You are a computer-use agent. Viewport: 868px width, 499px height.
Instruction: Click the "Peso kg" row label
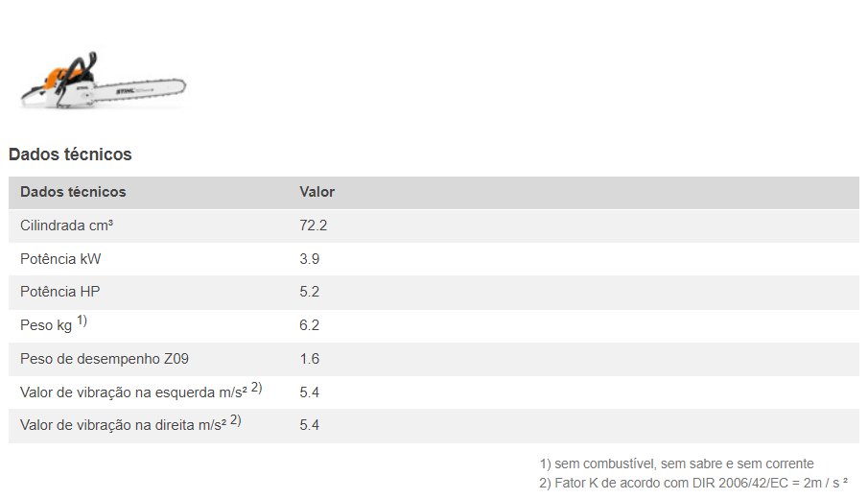pyautogui.click(x=46, y=326)
